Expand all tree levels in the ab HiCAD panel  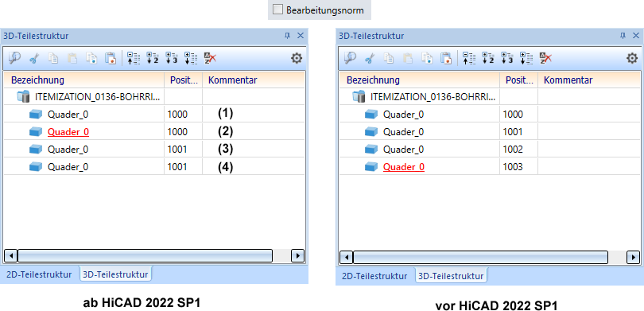point(191,58)
